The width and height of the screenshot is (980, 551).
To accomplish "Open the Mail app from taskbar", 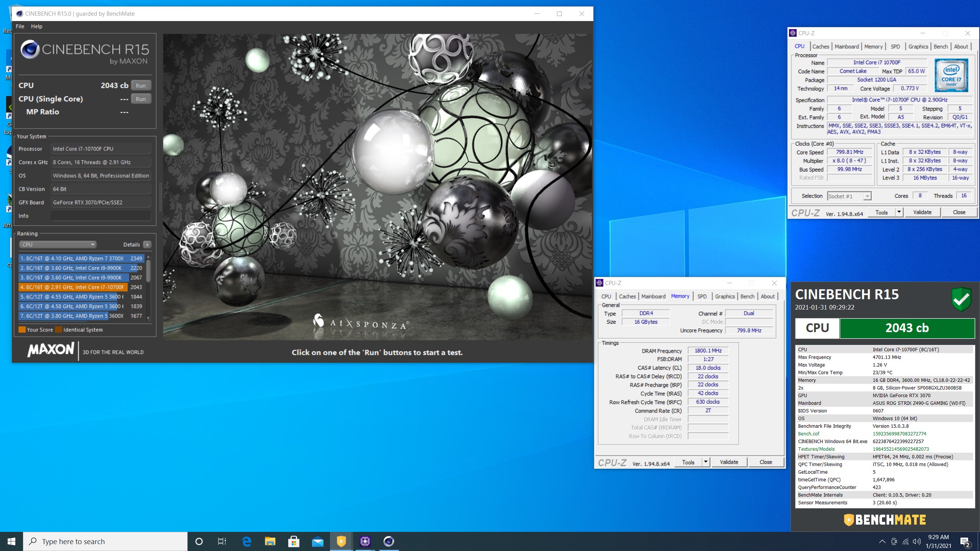I will (317, 541).
